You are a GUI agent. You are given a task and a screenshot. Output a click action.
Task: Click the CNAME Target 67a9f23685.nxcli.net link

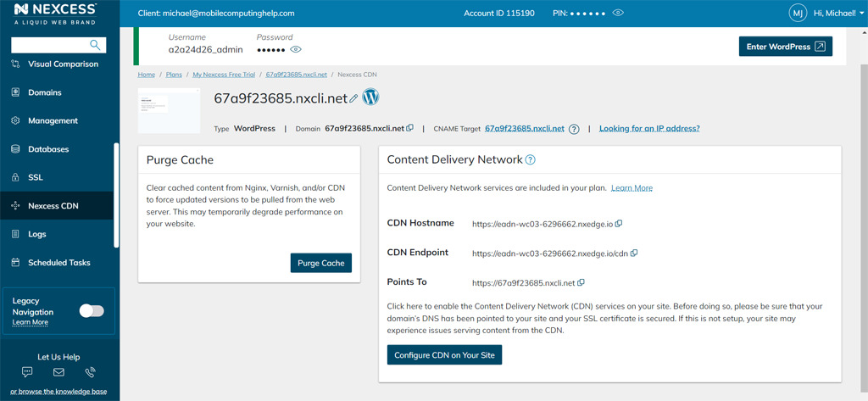(x=524, y=129)
